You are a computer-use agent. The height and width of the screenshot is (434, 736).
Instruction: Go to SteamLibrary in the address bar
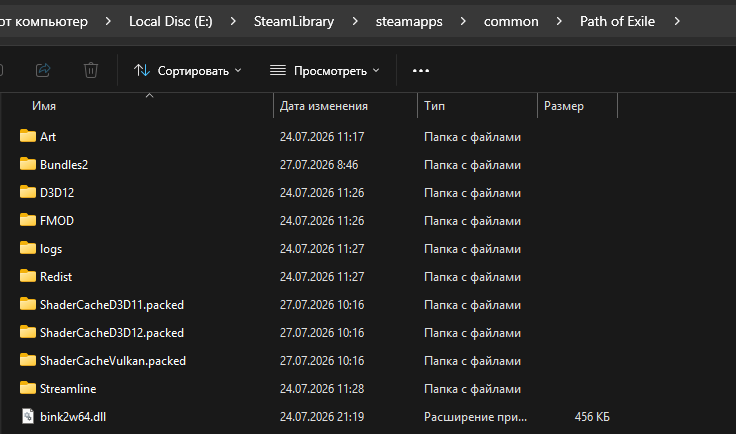click(294, 21)
